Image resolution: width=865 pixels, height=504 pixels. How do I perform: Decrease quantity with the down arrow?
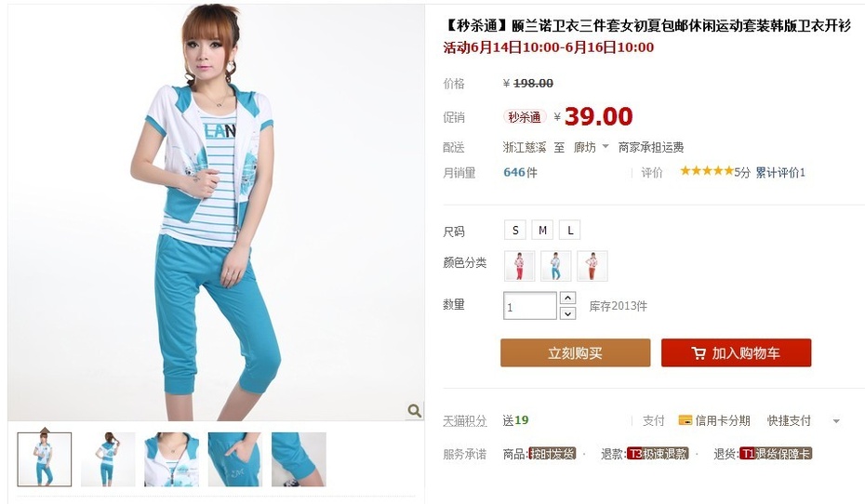(x=567, y=313)
